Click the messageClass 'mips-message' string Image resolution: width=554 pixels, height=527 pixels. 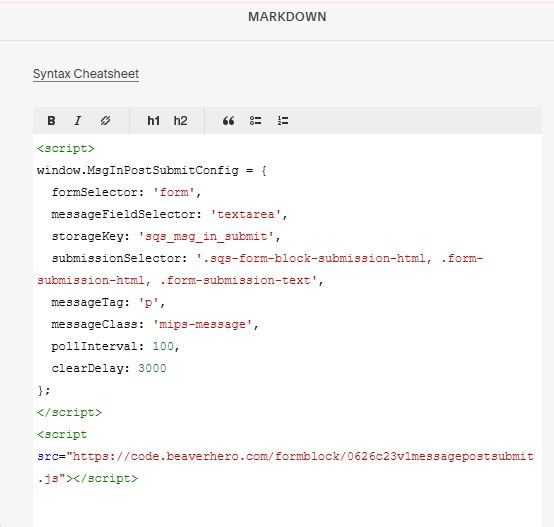(x=202, y=324)
